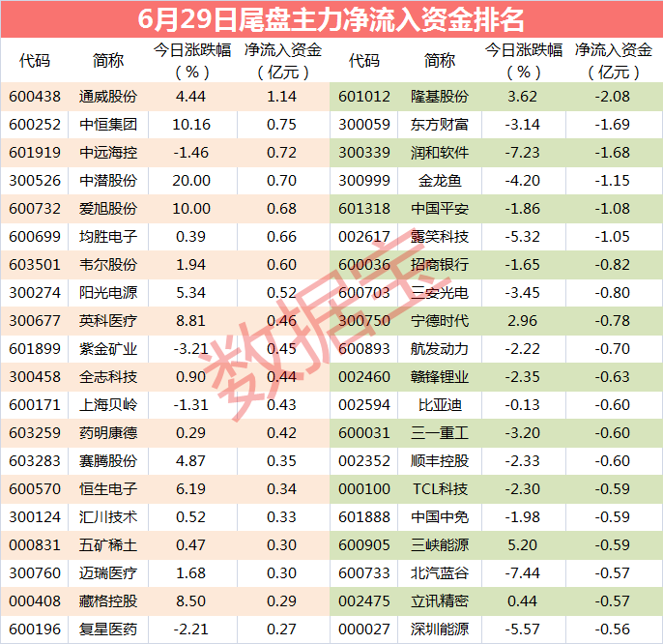Click stock name 迈瑞医疗
This screenshot has width=663, height=644.
point(108,572)
